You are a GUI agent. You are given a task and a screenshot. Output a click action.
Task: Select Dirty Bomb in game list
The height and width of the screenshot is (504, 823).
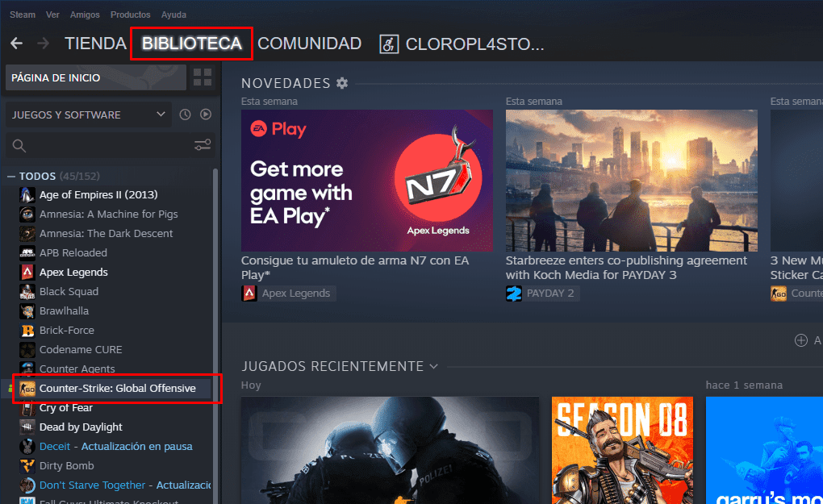point(66,466)
